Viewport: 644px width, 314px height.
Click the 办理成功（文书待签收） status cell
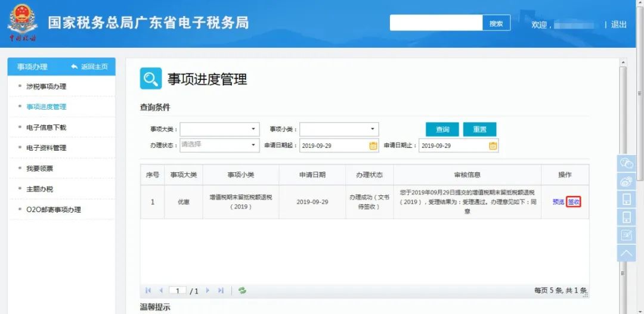tap(370, 202)
